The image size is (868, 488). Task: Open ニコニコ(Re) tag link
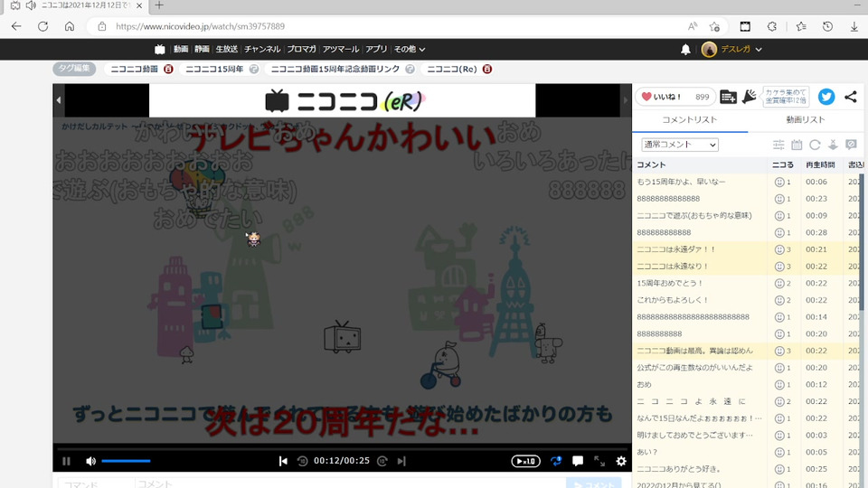[452, 70]
